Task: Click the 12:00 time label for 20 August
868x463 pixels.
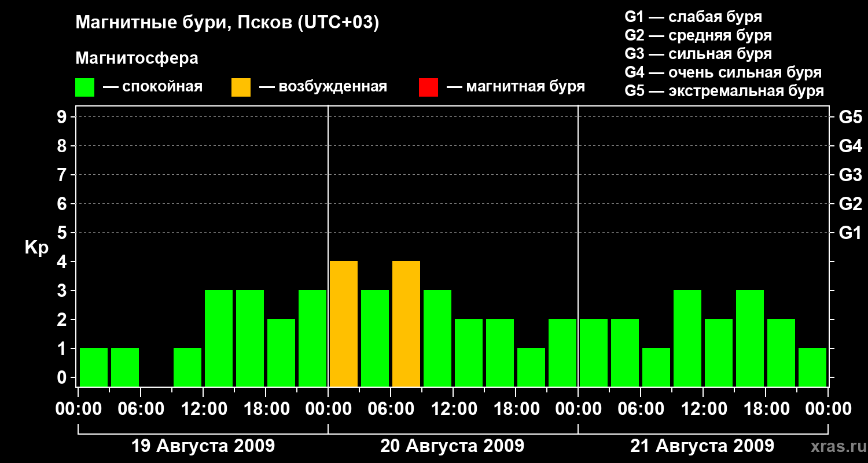Action: point(453,409)
